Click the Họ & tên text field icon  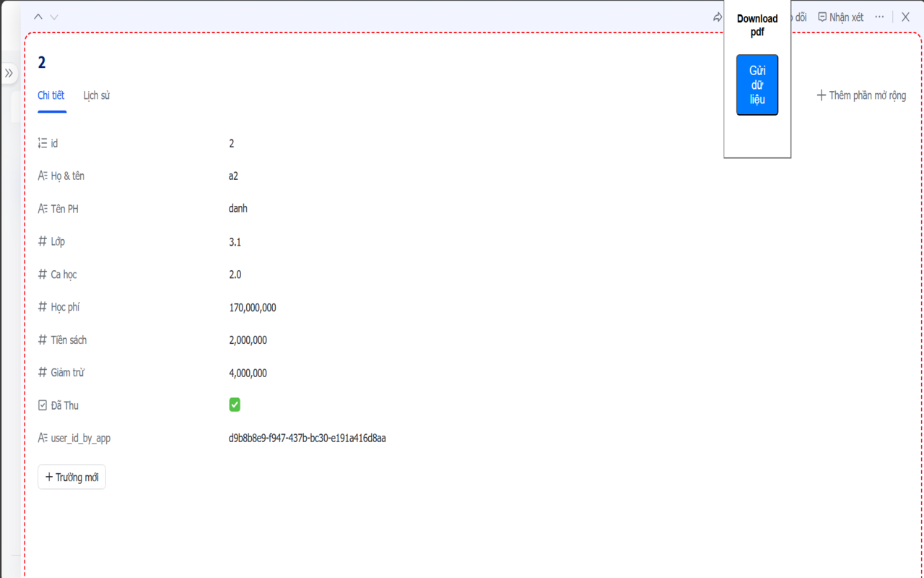43,176
